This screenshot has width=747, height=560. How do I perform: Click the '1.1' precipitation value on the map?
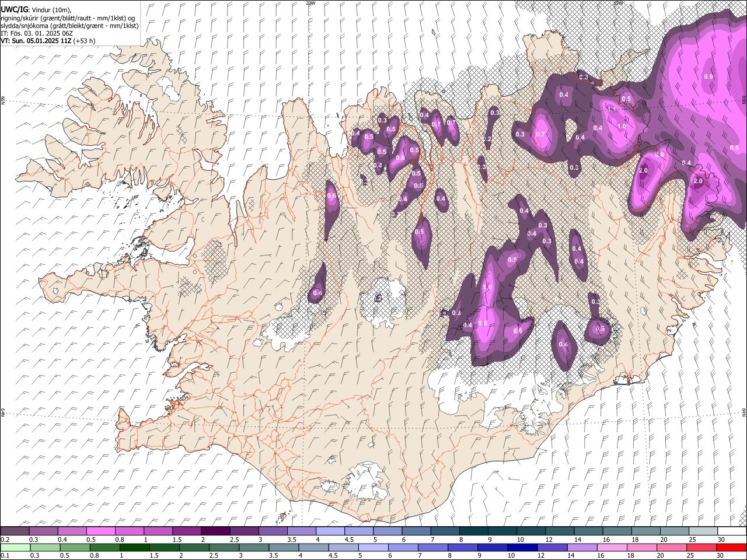[x=612, y=109]
